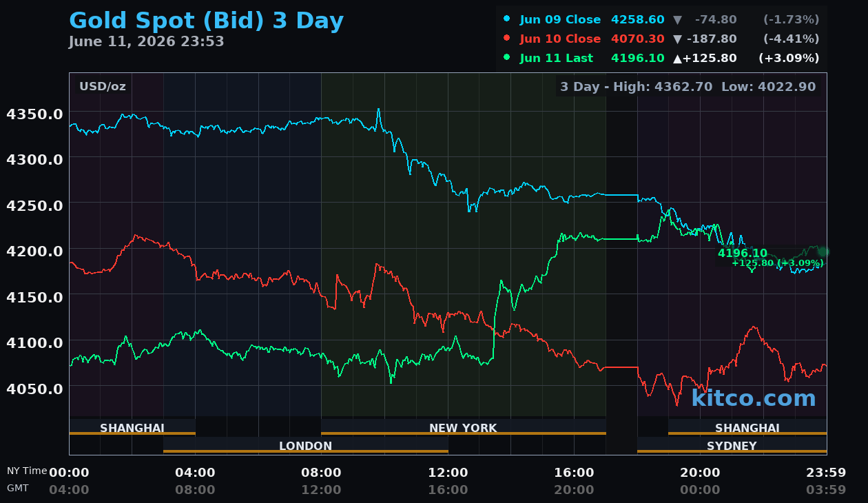
Task: Select the Jun 10 Close label
Action: point(560,39)
